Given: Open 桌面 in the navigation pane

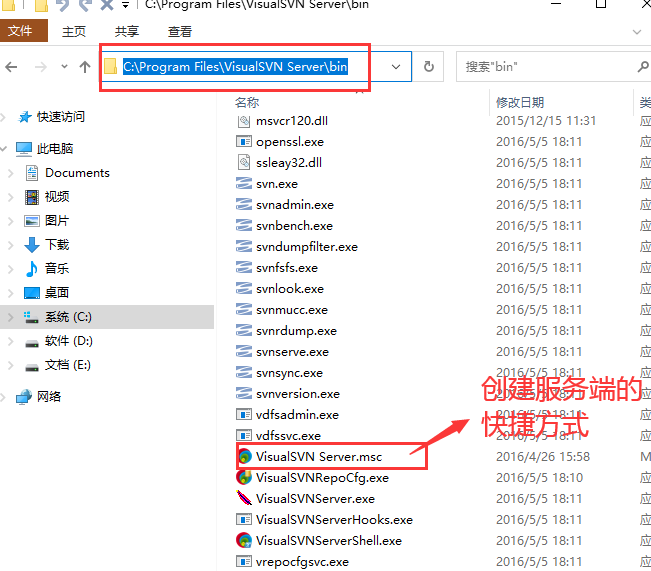Looking at the screenshot, I should 56,293.
